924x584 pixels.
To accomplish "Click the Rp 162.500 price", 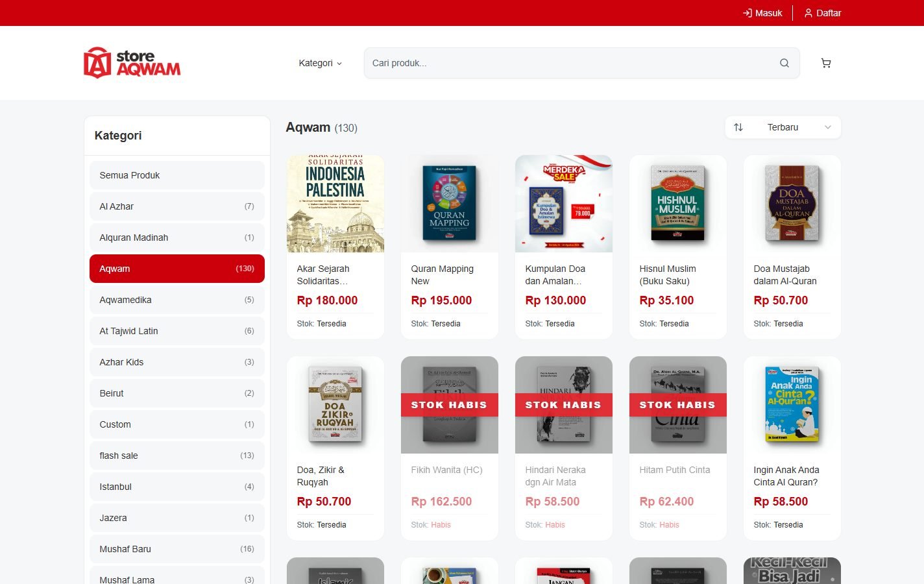I will (441, 502).
